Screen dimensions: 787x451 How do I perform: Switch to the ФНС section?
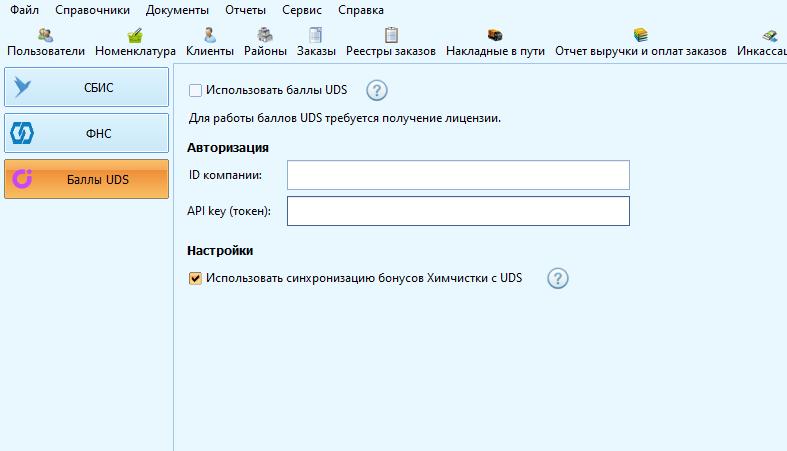(x=86, y=133)
